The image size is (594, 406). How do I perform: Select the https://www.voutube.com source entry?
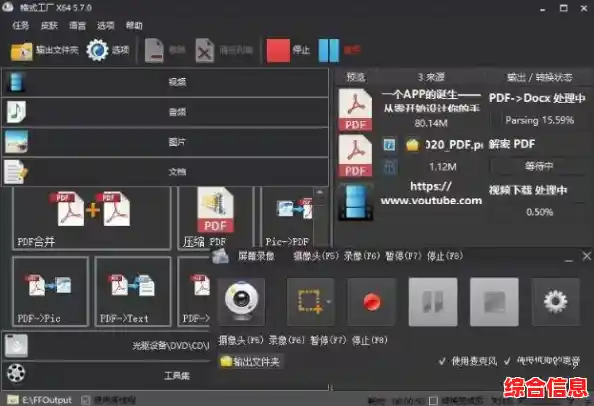point(431,193)
